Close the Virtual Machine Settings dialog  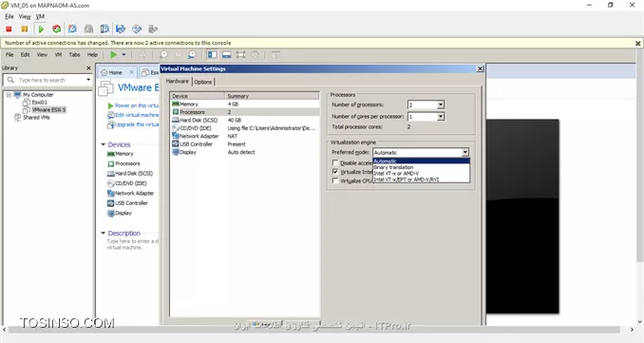(480, 68)
